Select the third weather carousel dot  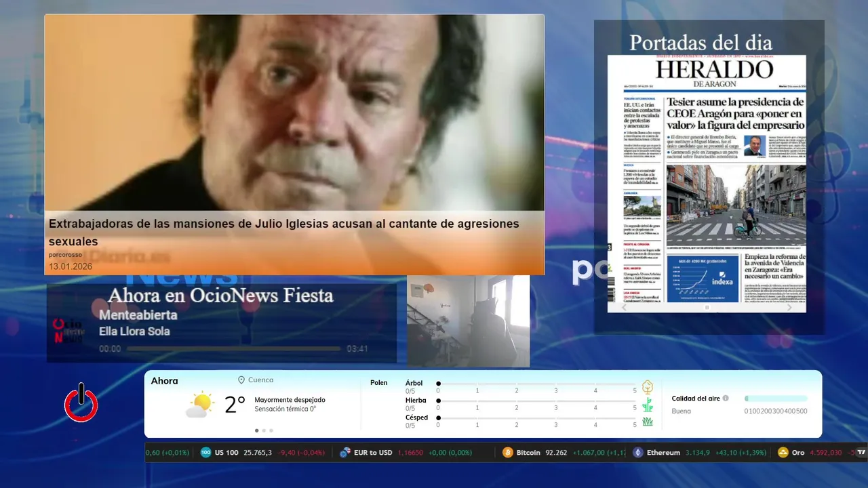[x=271, y=430]
